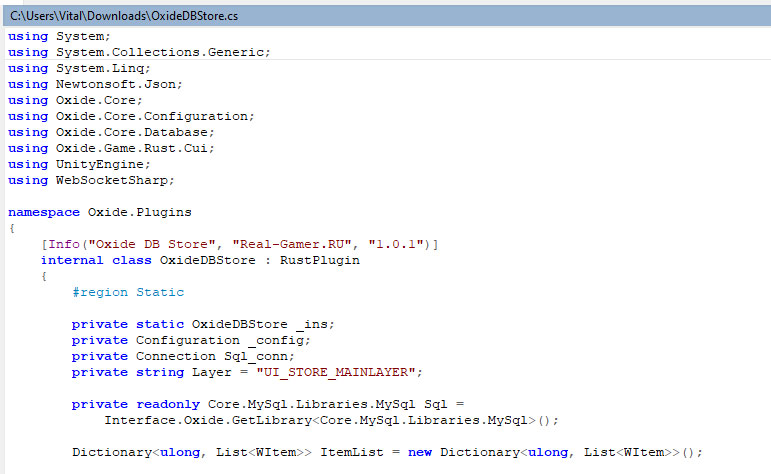The width and height of the screenshot is (771, 474).
Task: Click the 'using Oxide.Core;' line
Action: coord(75,100)
